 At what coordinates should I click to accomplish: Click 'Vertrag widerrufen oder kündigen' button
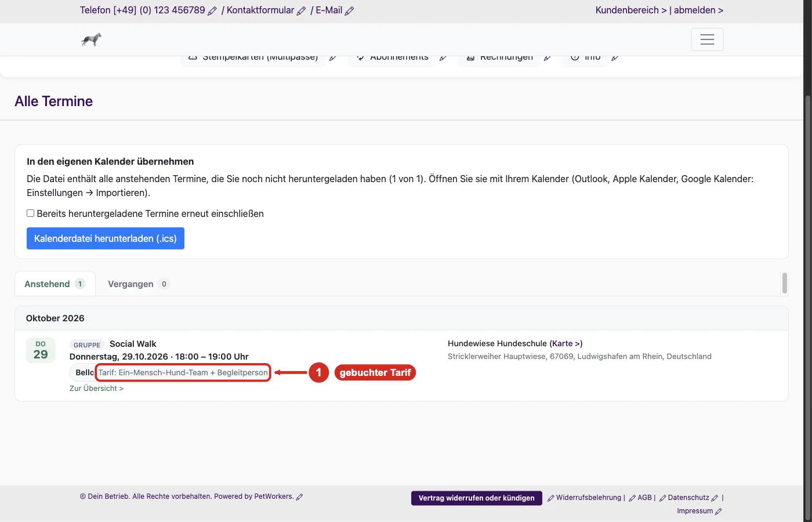477,498
